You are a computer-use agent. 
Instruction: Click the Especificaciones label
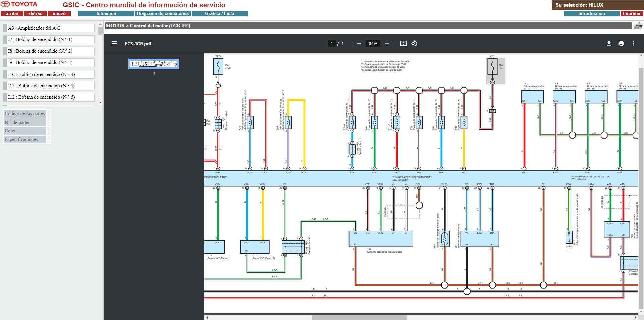click(x=24, y=139)
